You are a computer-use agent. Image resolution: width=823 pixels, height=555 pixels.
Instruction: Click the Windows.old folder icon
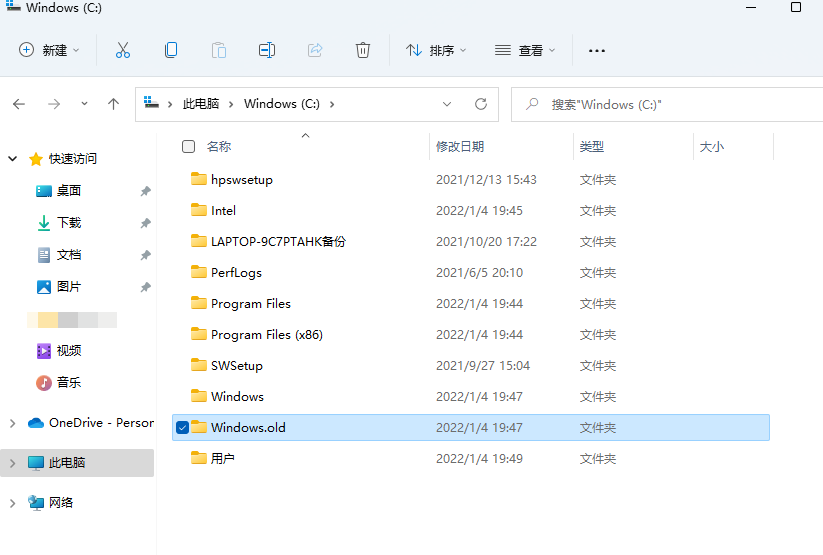[x=198, y=427]
